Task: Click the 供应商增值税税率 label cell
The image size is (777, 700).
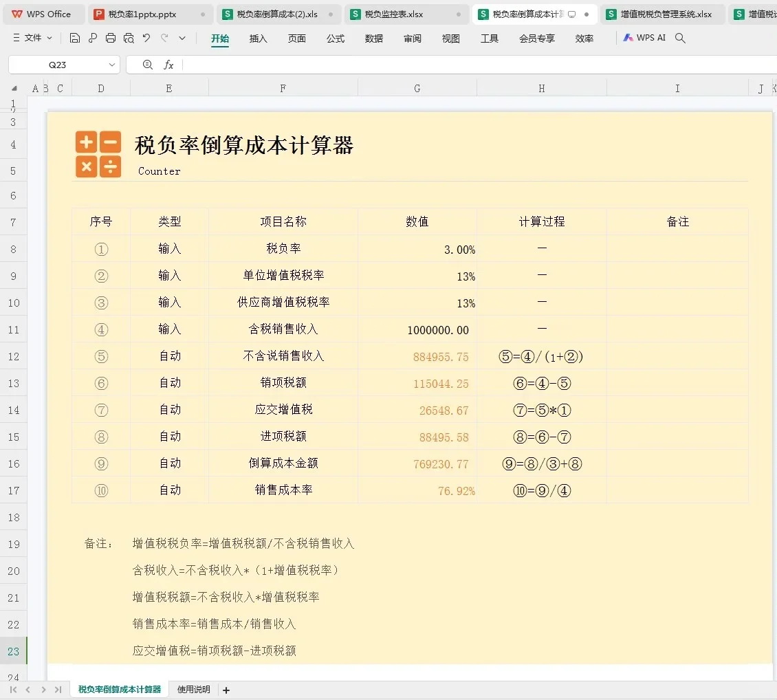Action: (283, 302)
